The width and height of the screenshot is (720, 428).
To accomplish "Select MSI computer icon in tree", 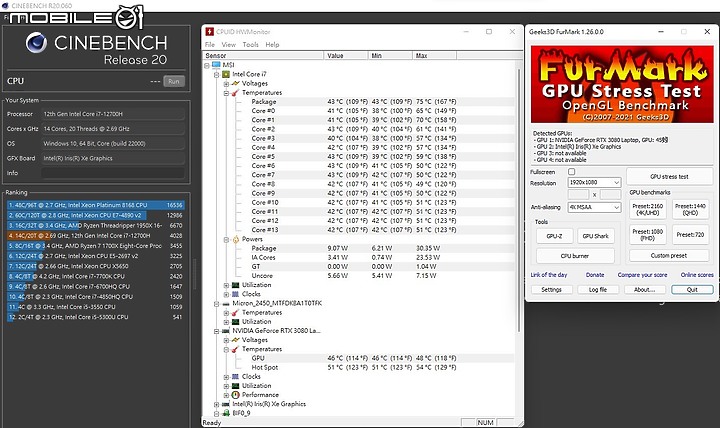I will click(x=216, y=65).
